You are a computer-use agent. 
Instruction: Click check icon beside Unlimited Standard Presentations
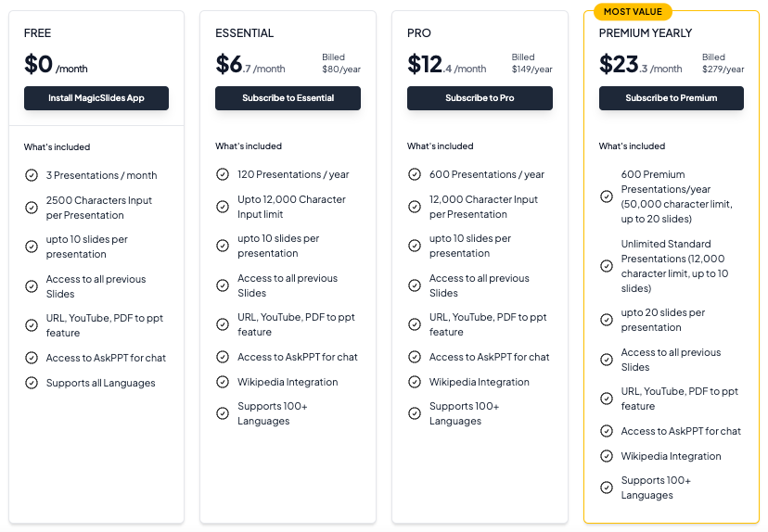pos(607,266)
